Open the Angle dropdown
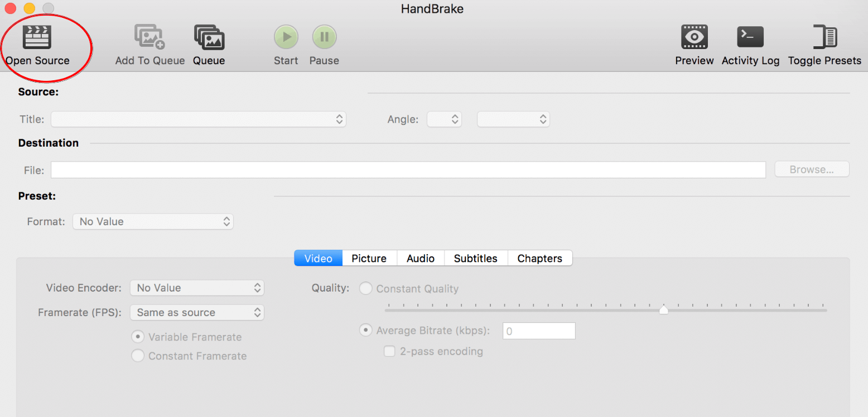Viewport: 868px width, 417px height. point(444,119)
